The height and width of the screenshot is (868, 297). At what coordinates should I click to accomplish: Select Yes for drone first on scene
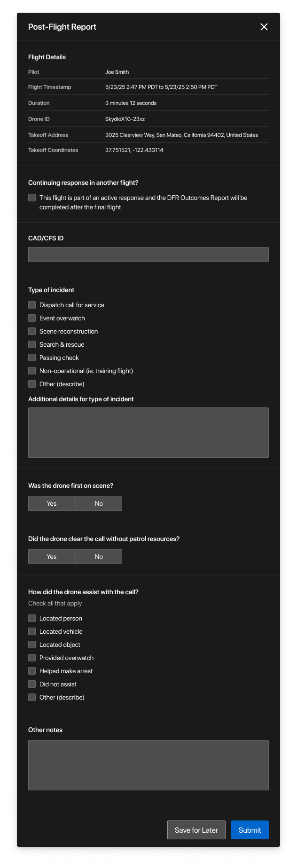(x=51, y=503)
